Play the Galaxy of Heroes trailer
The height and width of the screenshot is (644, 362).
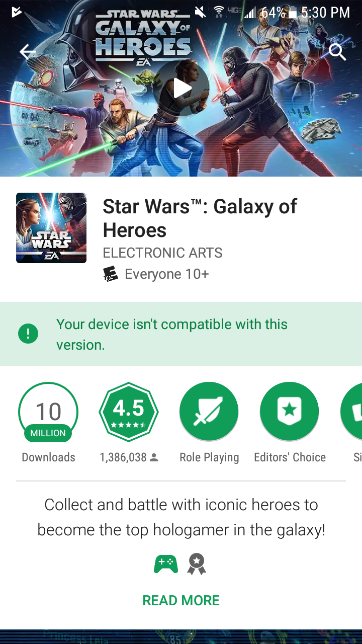[182, 89]
